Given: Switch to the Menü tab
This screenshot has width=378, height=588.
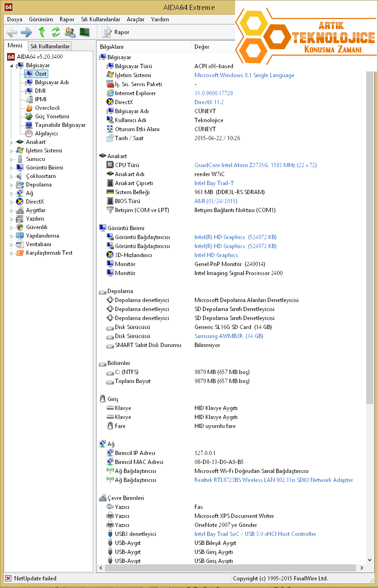Looking at the screenshot, I should tap(15, 45).
